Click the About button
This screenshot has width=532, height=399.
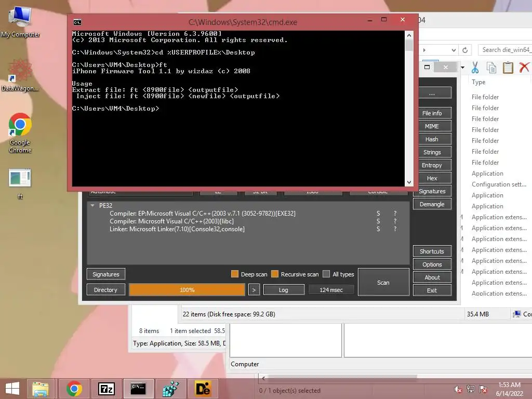coord(432,277)
